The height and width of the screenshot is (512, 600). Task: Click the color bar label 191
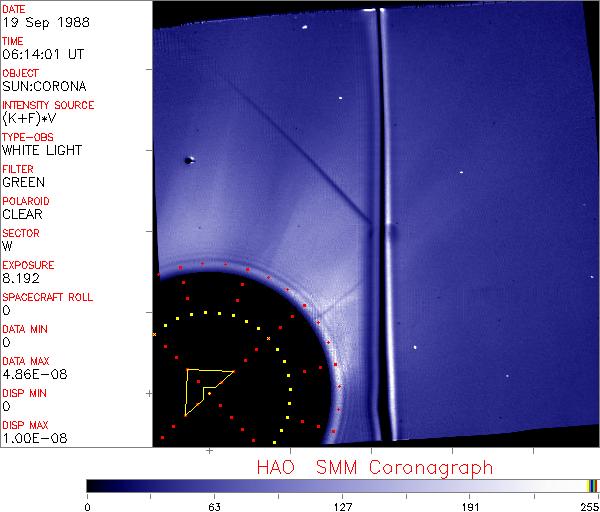470,507
